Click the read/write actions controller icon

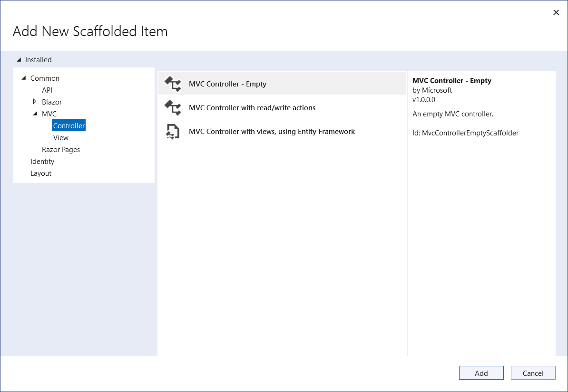pos(173,108)
